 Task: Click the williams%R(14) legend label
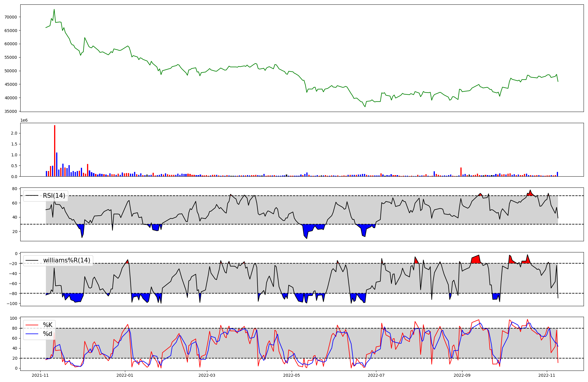click(x=66, y=260)
